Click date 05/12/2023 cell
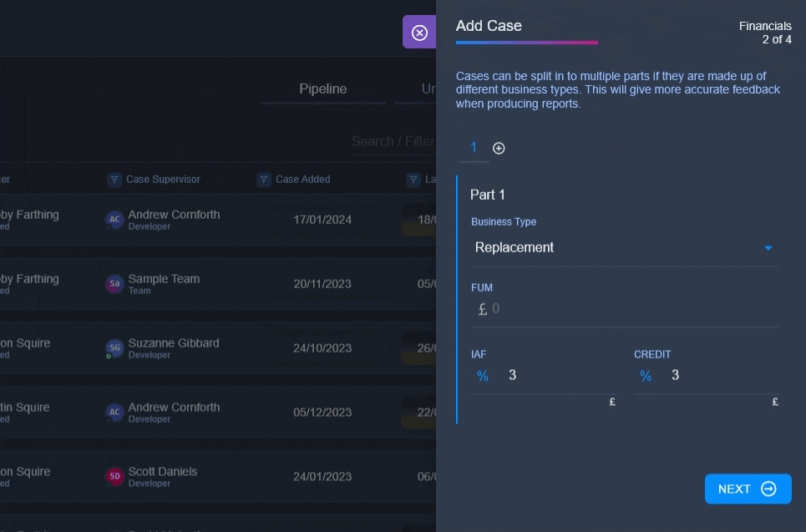This screenshot has width=806, height=532. coord(322,413)
